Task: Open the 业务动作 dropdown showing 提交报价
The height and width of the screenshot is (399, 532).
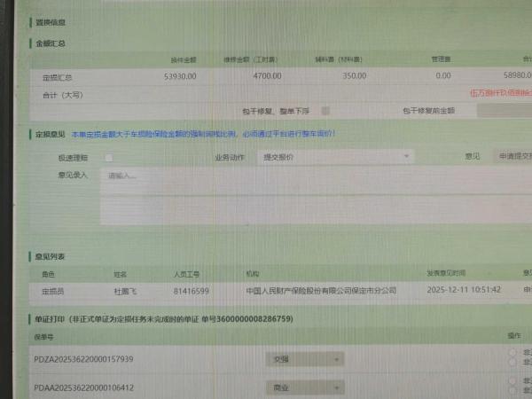Action: pos(334,157)
